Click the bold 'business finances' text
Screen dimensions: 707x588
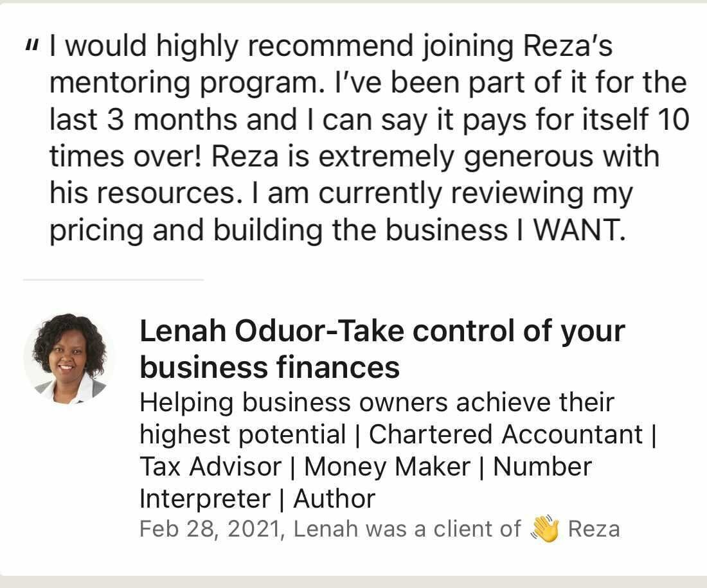tap(269, 368)
